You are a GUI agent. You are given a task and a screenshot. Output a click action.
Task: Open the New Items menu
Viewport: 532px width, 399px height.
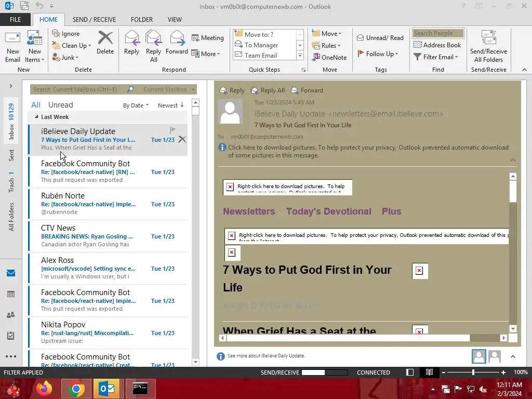[34, 47]
